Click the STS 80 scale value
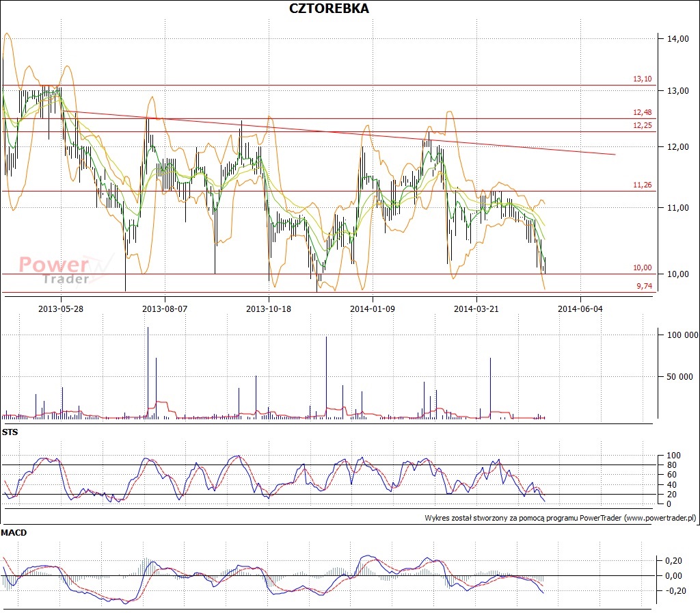 [x=671, y=465]
